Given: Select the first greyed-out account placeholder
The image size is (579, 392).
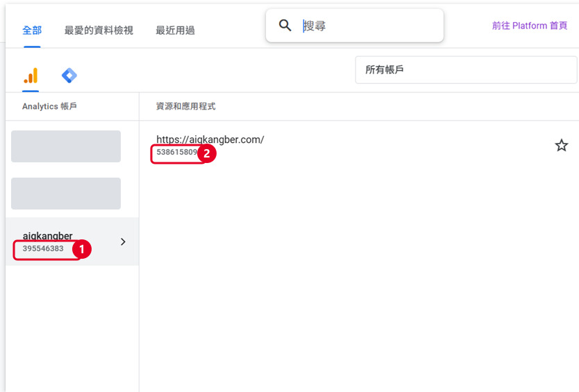Looking at the screenshot, I should pos(66,146).
